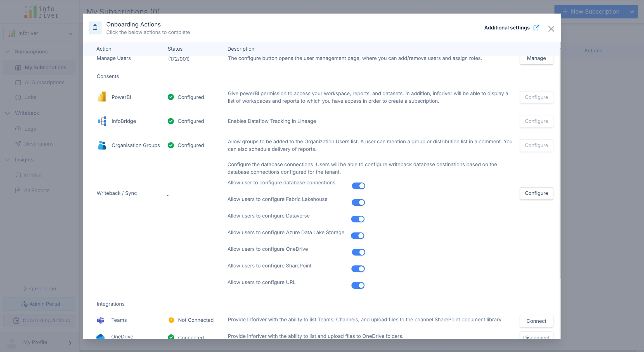Disable allow user to configure database connections
644x352 pixels.
358,186
